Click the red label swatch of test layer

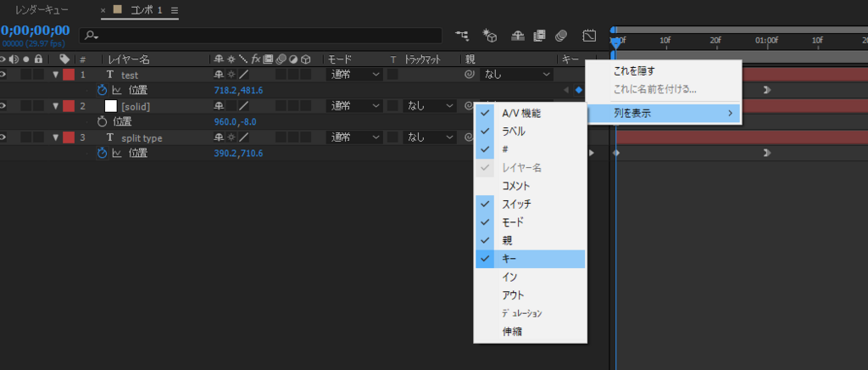(69, 74)
